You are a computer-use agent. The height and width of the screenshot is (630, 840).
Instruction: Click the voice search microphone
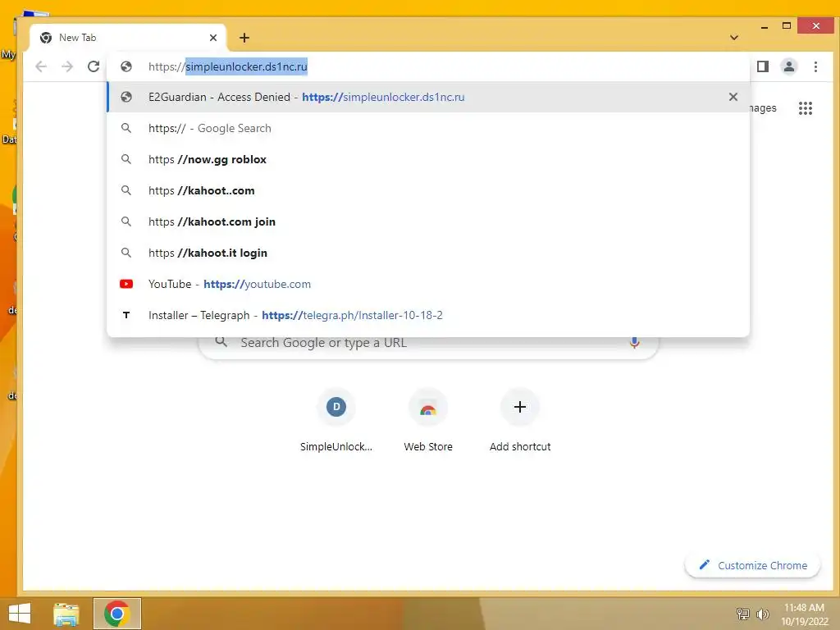(x=634, y=342)
